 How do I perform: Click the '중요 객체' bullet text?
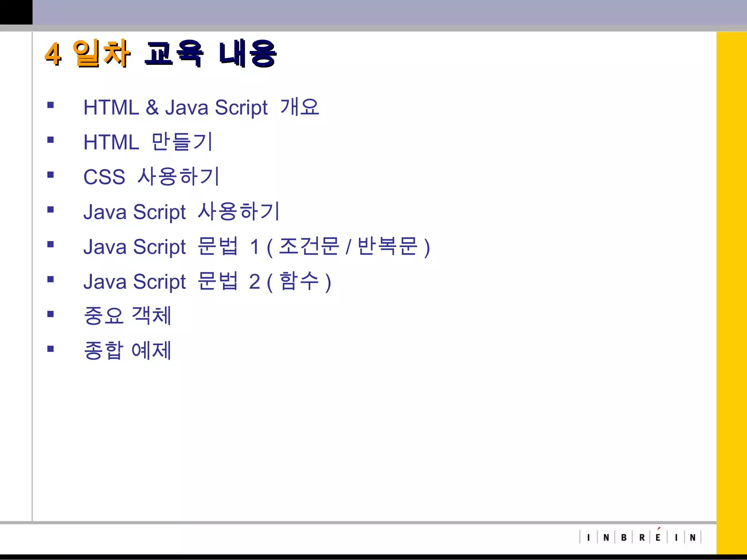[x=127, y=316]
